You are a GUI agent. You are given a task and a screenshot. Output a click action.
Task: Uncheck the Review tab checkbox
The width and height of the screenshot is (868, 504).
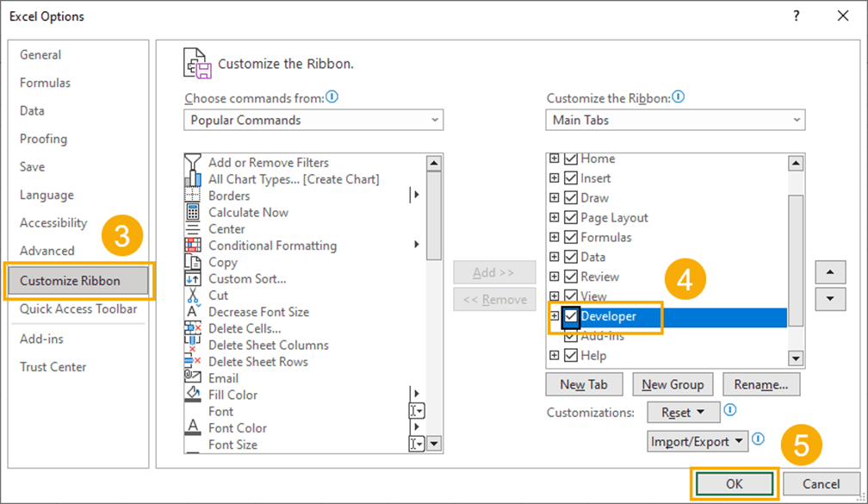pos(571,277)
